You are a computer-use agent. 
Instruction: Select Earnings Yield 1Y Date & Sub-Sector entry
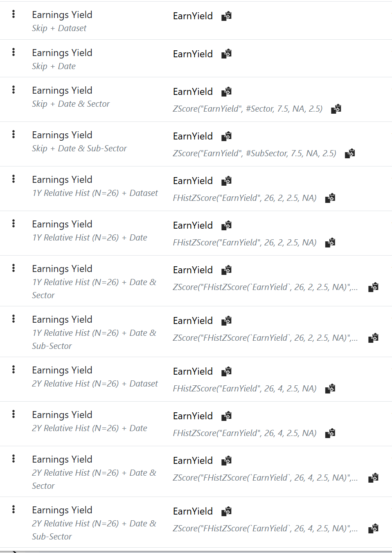(94, 333)
